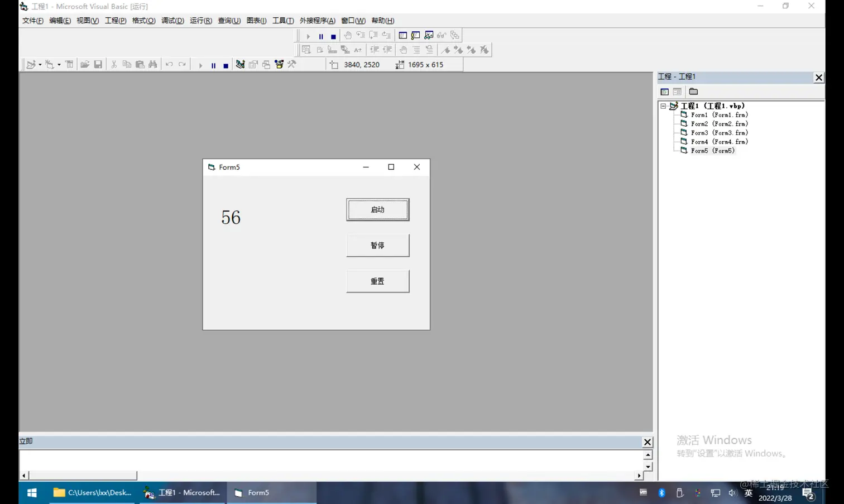Select Form4 (Form4.frm) in project tree
The width and height of the screenshot is (844, 504).
719,142
